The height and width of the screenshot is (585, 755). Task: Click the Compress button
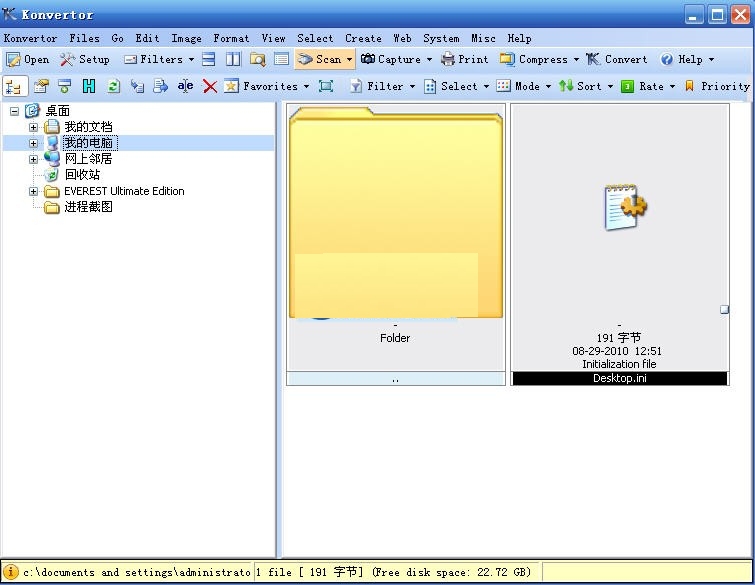tap(534, 59)
